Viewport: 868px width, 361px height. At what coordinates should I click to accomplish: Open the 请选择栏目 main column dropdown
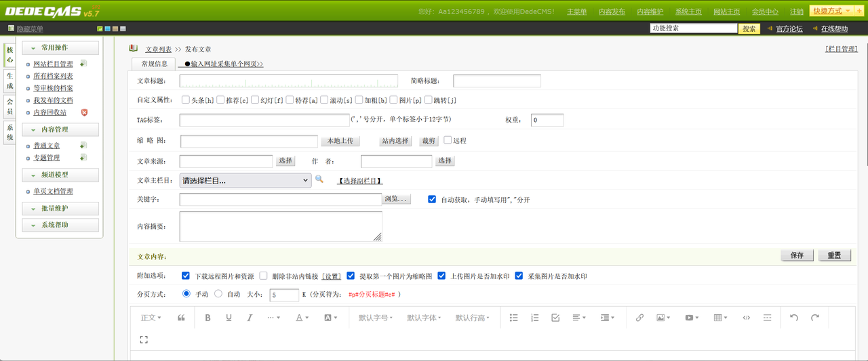[245, 180]
